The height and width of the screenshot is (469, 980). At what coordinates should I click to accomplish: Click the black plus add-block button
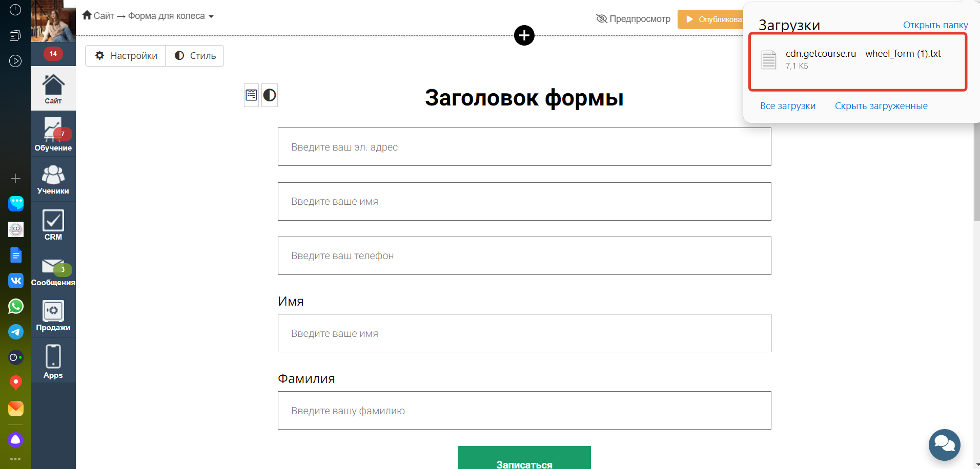(524, 35)
